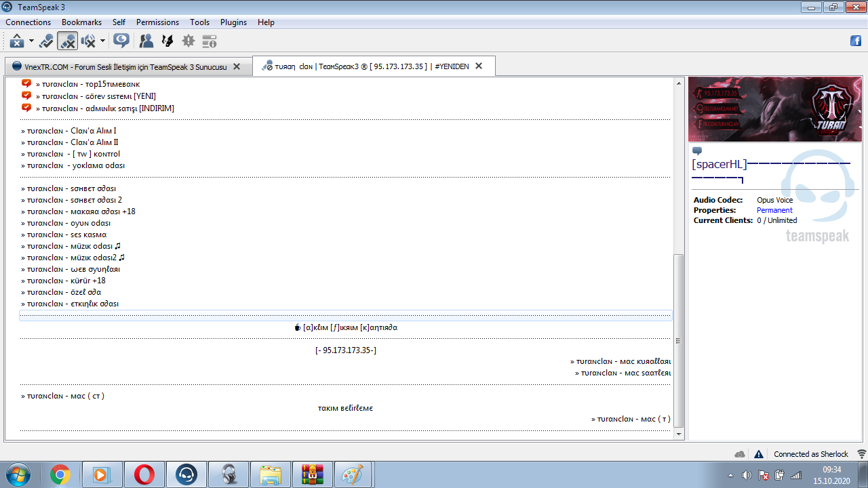Click the subscribe channels speech-bubble icon
This screenshot has height=488, width=868.
pyautogui.click(x=121, y=41)
